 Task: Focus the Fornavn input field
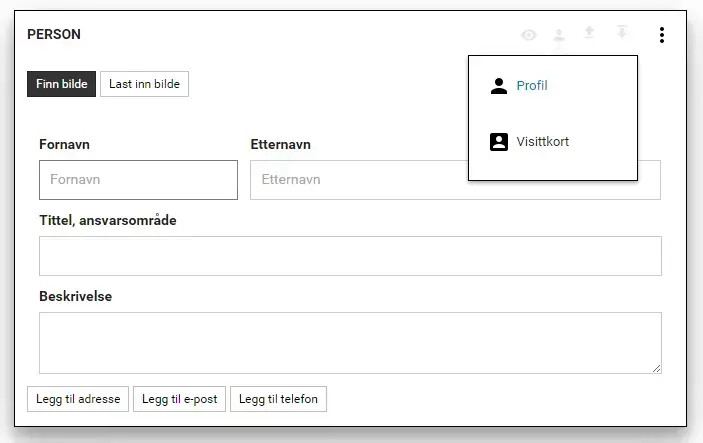[x=139, y=180]
